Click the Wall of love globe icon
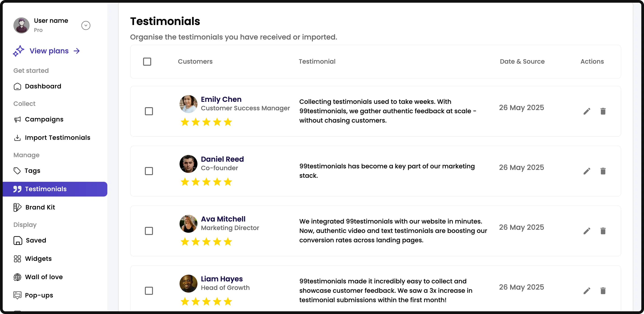The width and height of the screenshot is (644, 314). [17, 277]
